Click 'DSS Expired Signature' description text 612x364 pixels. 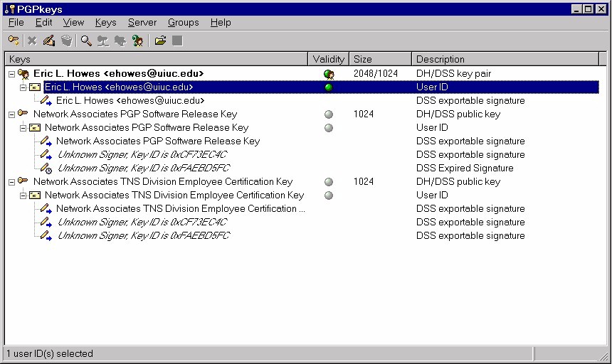click(465, 168)
